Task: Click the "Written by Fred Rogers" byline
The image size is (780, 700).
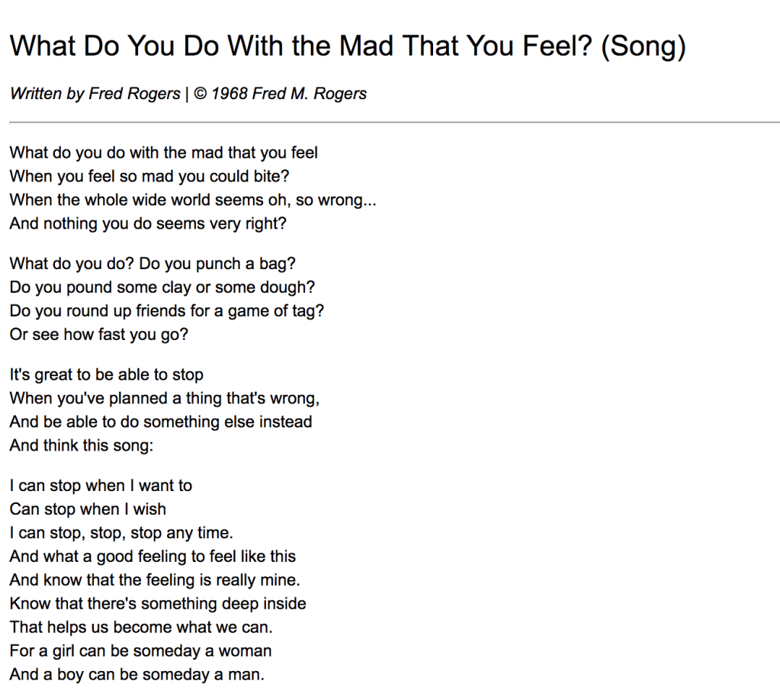Action: tap(95, 94)
